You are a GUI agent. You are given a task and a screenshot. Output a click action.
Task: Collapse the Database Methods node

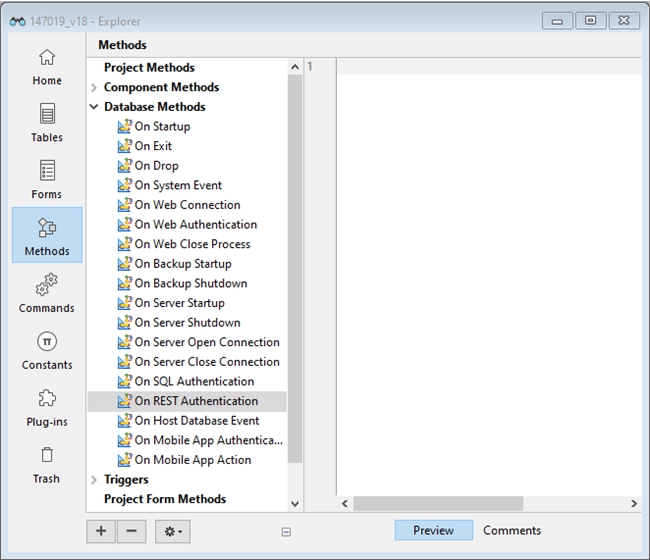tap(94, 107)
